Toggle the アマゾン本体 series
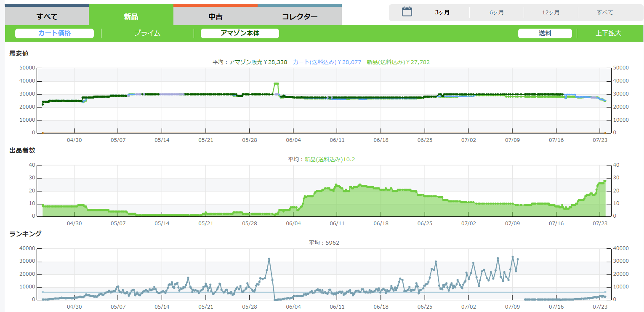Screen dimensions: 644x312 coord(240,33)
